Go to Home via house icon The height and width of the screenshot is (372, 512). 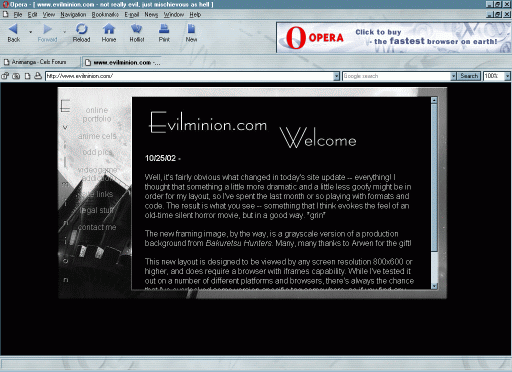[109, 29]
